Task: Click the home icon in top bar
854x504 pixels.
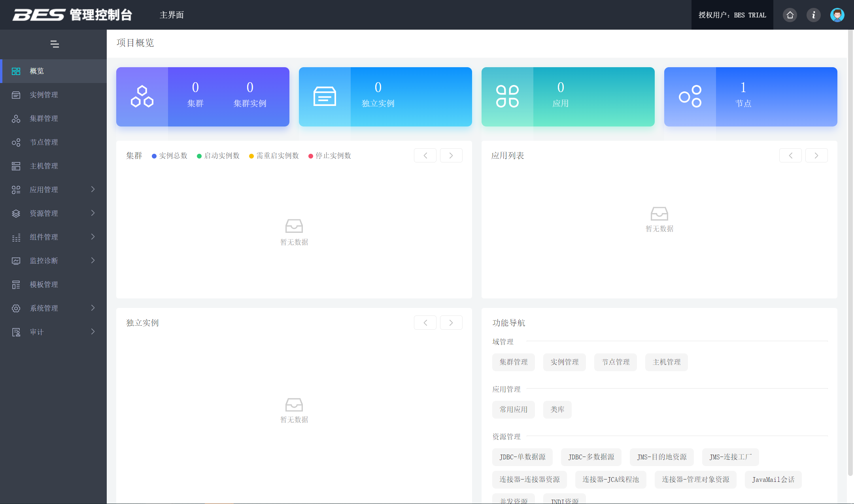Action: tap(790, 15)
